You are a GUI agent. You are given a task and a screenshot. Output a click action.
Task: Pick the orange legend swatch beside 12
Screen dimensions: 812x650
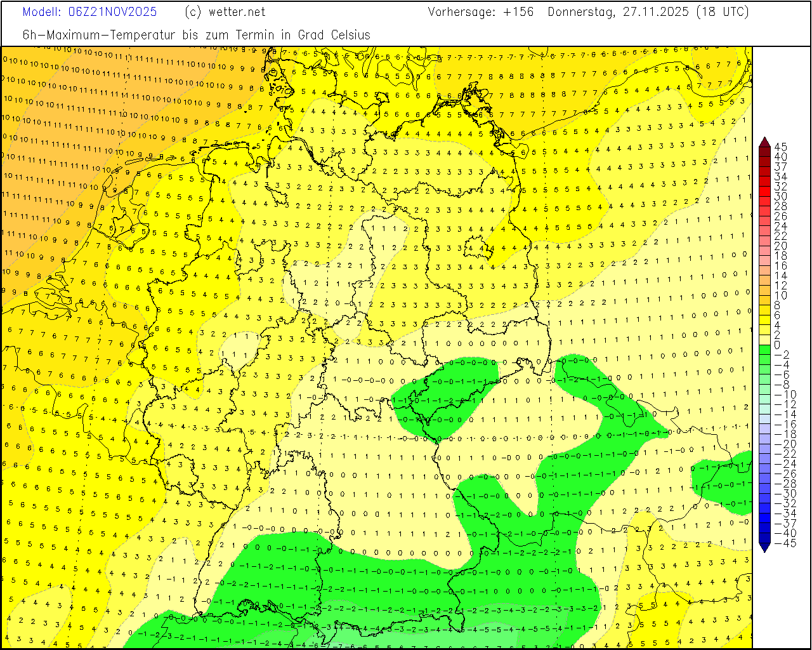coord(764,285)
